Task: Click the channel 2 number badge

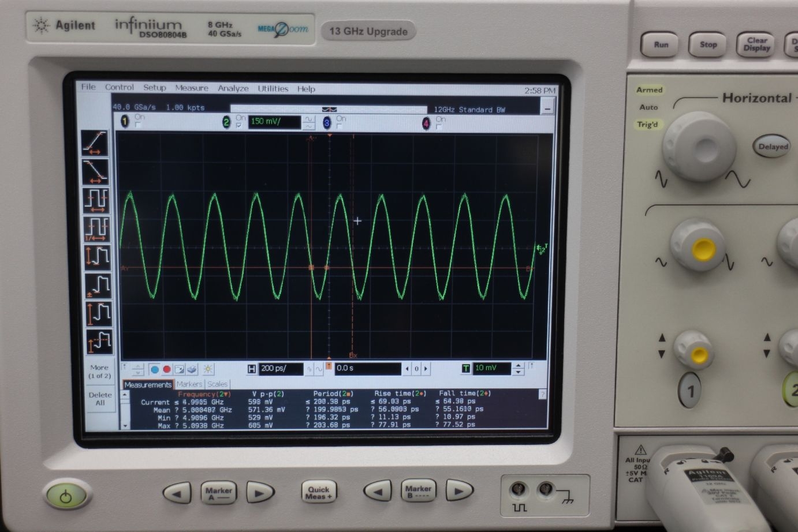Action: click(226, 122)
